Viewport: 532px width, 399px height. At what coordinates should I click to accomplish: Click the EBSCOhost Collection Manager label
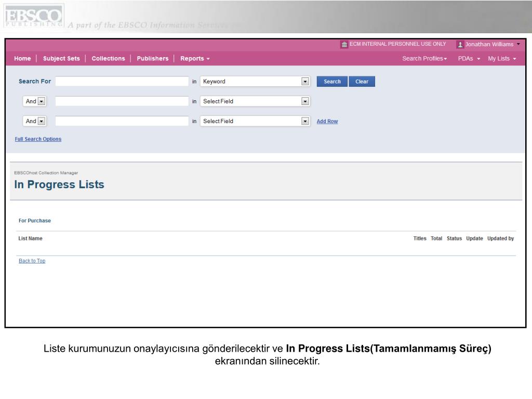pyautogui.click(x=46, y=172)
